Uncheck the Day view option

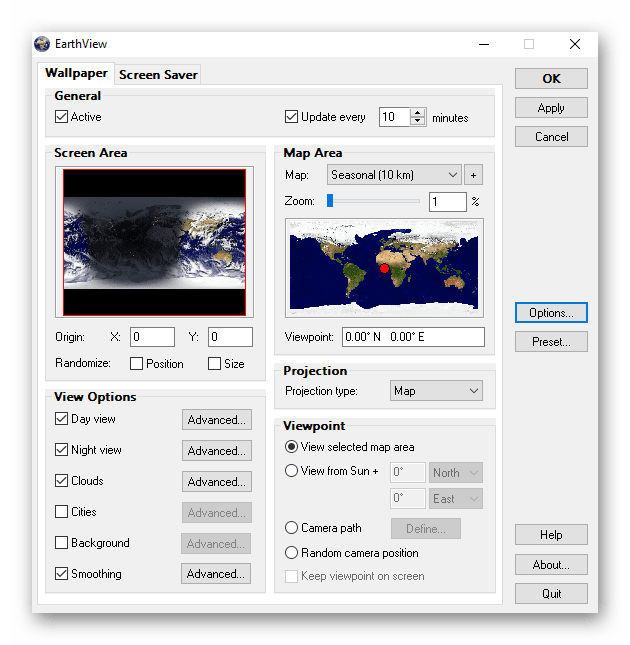tap(61, 419)
